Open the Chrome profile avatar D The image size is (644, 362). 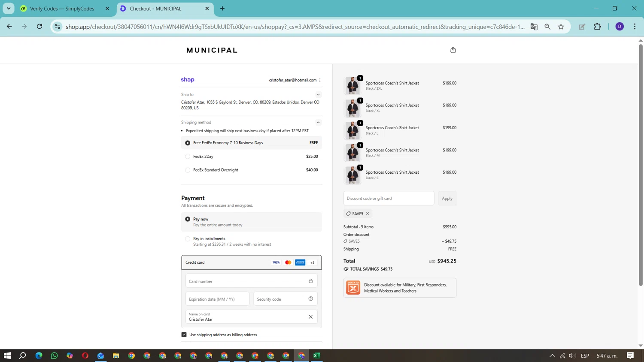(x=619, y=27)
